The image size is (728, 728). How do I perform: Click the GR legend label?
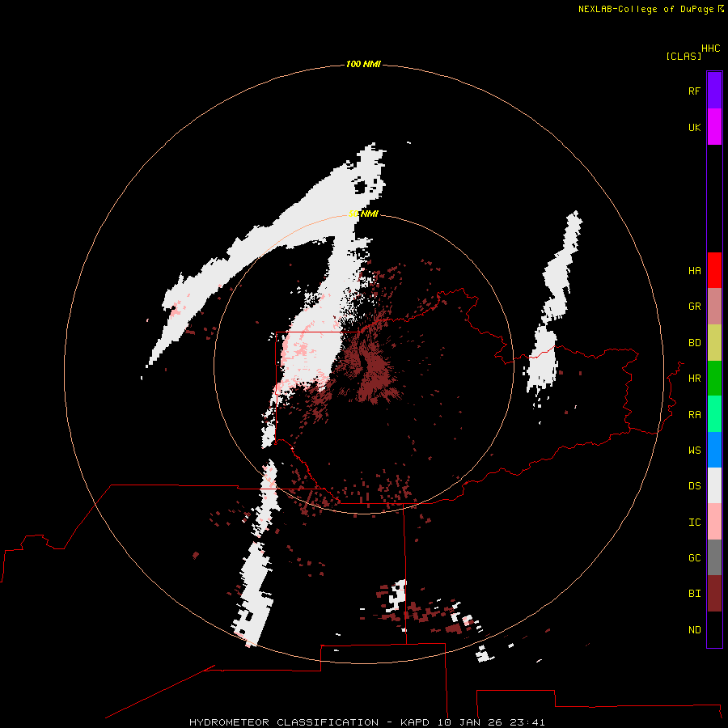click(x=694, y=307)
